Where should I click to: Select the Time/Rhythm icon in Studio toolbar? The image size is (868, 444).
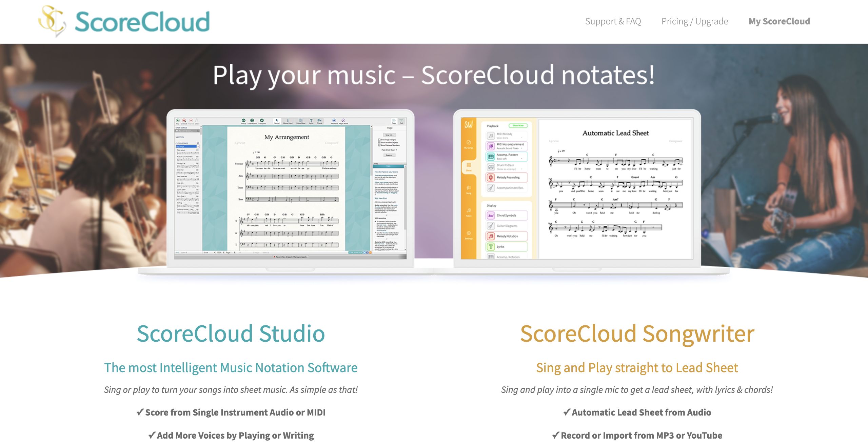point(252,121)
